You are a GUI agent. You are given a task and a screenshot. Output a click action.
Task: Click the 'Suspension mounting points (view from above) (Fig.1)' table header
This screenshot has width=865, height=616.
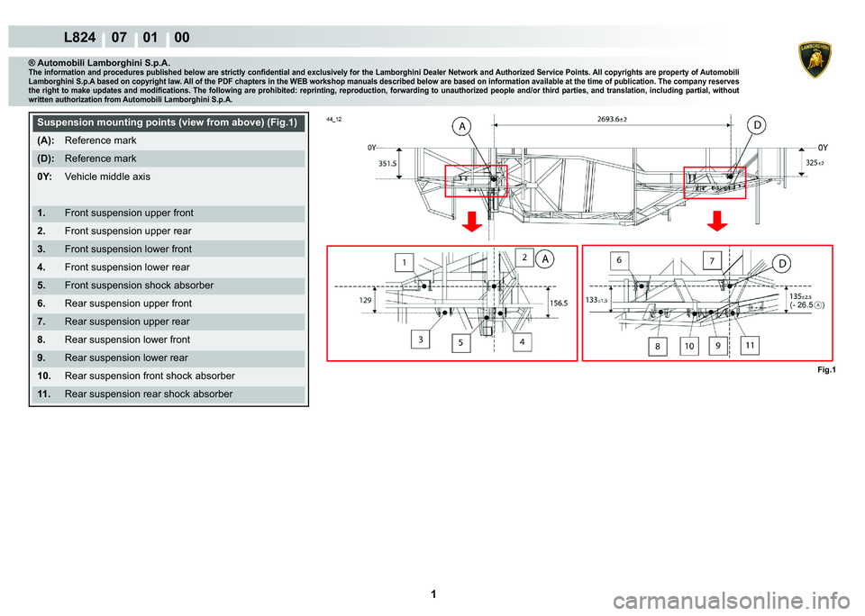168,122
